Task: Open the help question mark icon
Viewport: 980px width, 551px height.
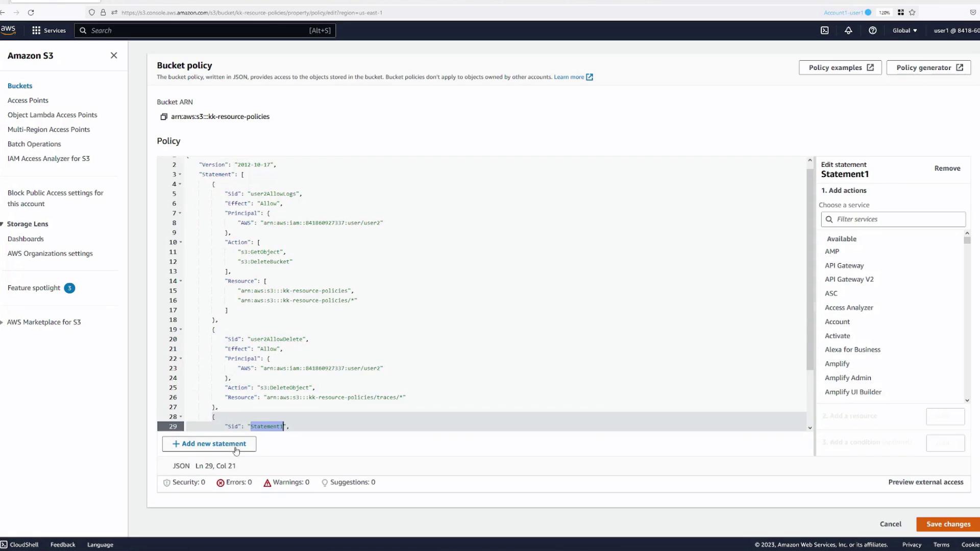Action: [872, 31]
